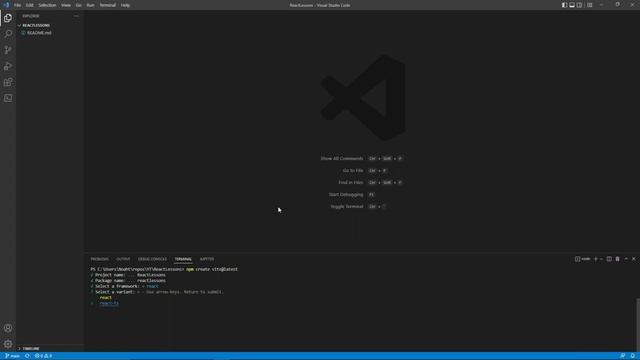Open notifications bell in status bar
Viewport: 640px width, 360px height.
pos(633,356)
